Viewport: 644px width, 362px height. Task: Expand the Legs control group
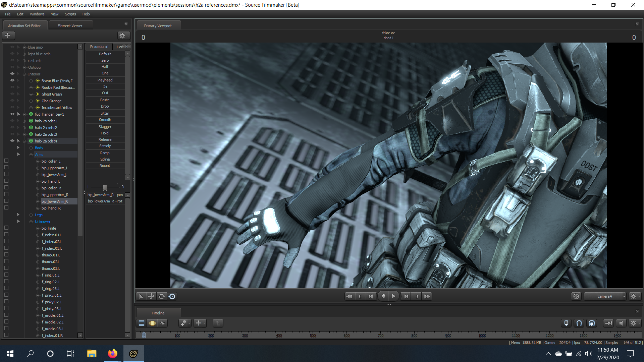click(x=31, y=215)
